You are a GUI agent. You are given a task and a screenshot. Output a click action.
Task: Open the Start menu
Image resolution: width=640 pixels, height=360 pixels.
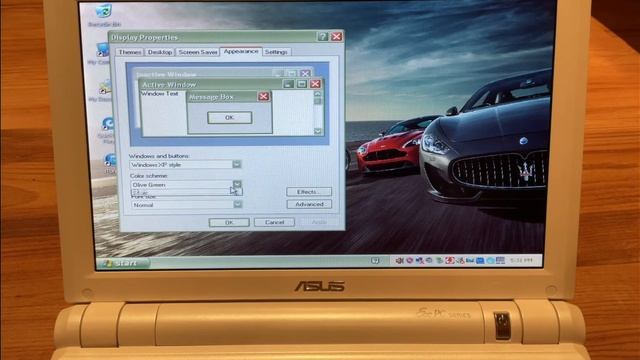123,263
